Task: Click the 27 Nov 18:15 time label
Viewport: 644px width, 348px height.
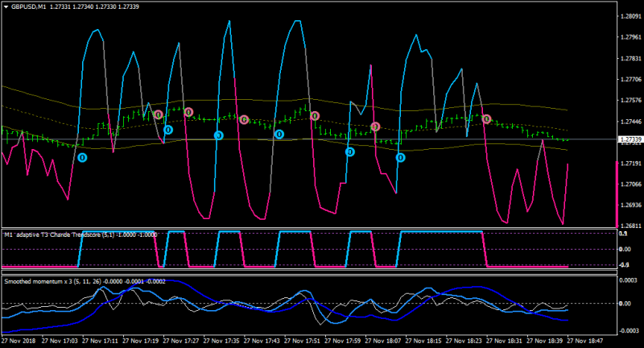Action: 423,341
